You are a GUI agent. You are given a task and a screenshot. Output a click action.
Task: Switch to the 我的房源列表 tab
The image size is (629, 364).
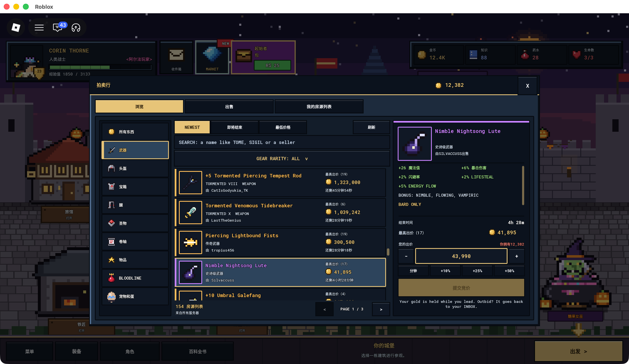(x=319, y=106)
